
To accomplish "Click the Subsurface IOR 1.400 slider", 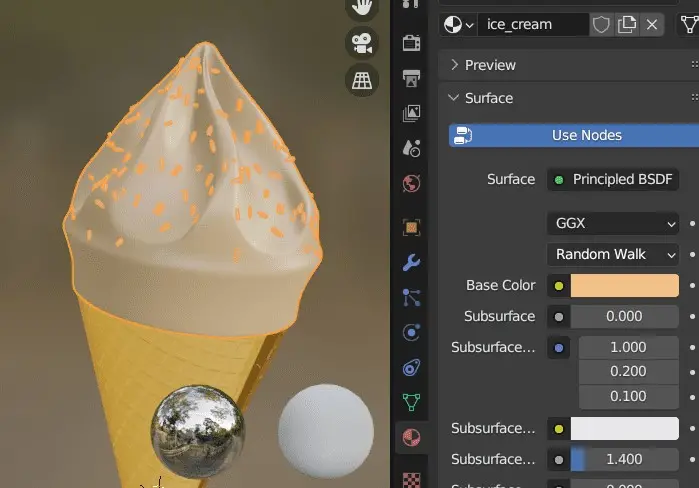I will (625, 459).
